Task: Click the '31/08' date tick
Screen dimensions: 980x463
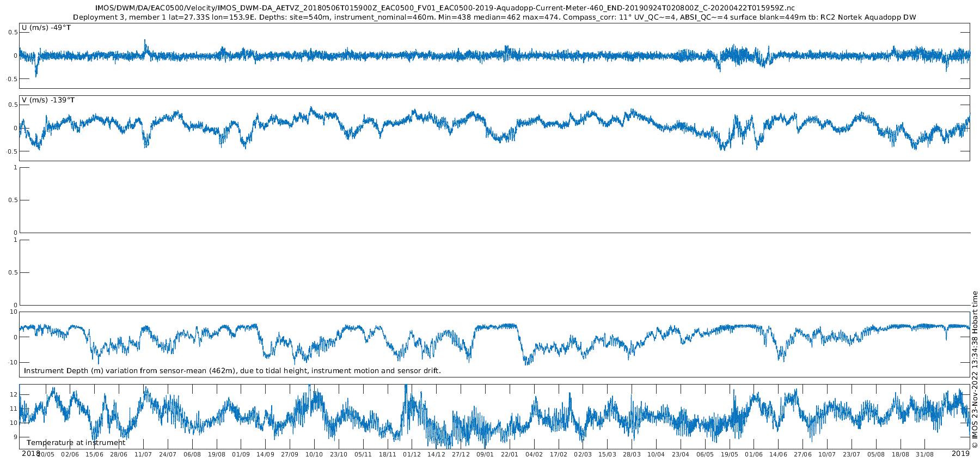Action: (925, 455)
